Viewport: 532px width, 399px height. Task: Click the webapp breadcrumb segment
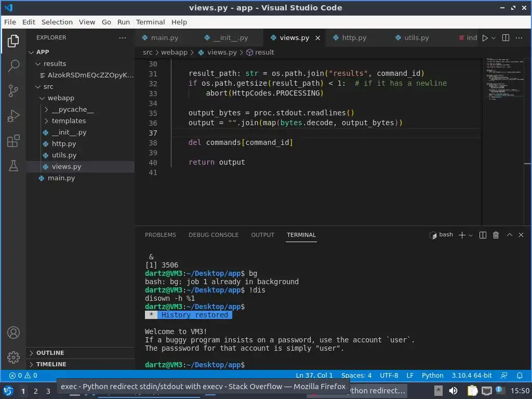pos(174,52)
